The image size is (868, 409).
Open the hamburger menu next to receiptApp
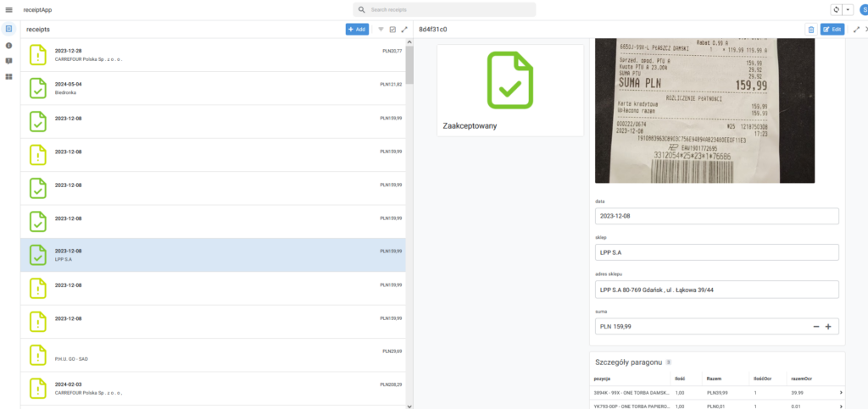pyautogui.click(x=9, y=9)
